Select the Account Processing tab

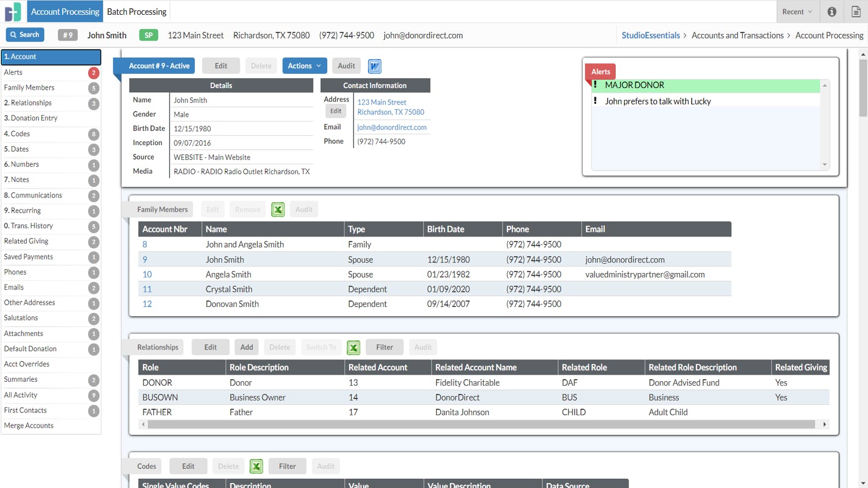[65, 11]
